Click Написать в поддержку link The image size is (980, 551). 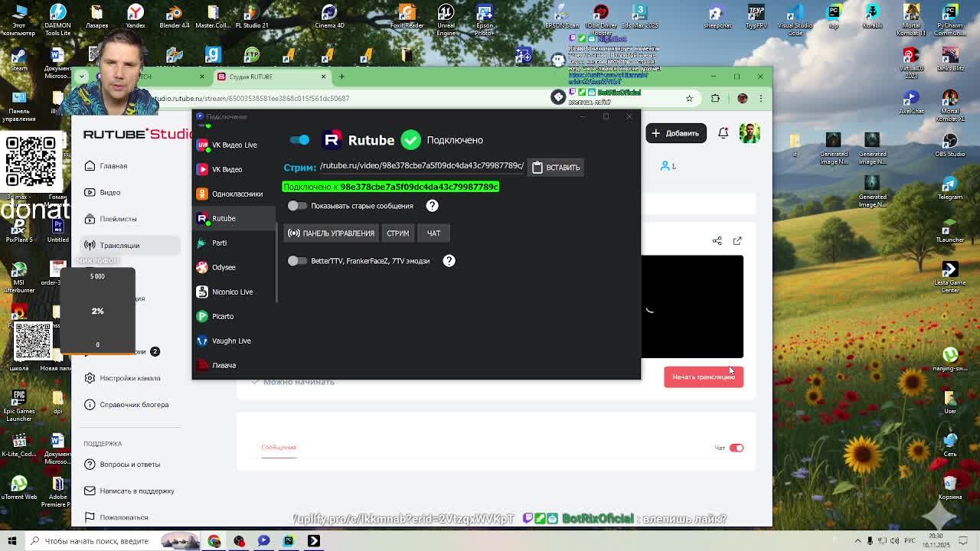(x=136, y=491)
